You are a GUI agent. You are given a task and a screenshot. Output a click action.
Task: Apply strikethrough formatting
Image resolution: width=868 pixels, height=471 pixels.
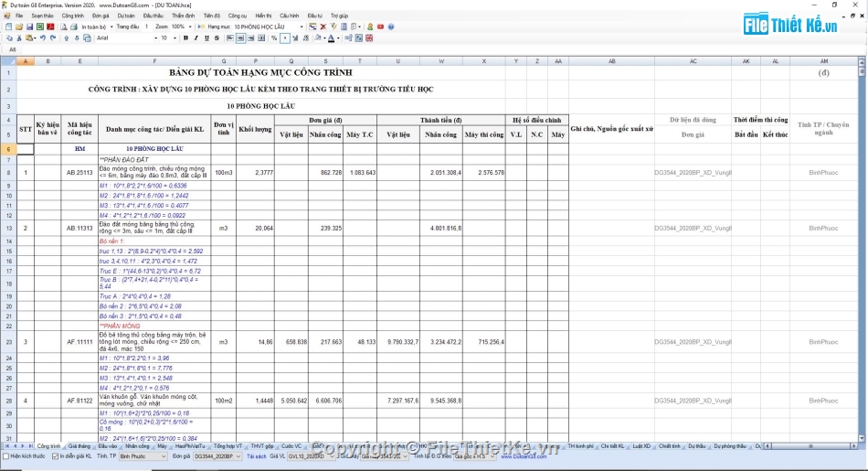point(217,38)
